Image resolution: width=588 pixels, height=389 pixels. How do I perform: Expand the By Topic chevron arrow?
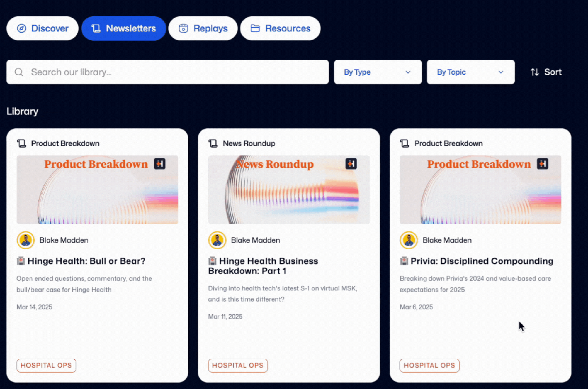(501, 72)
